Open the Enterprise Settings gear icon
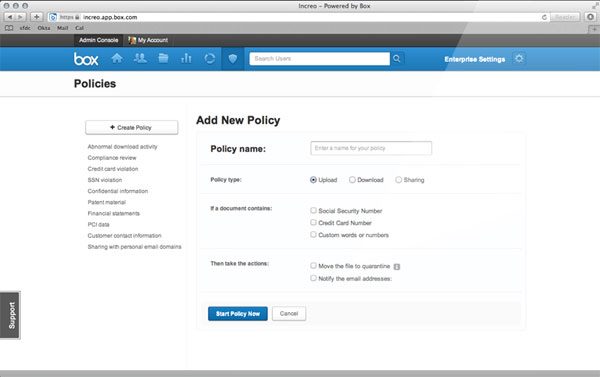This screenshot has width=600, height=377. 519,59
